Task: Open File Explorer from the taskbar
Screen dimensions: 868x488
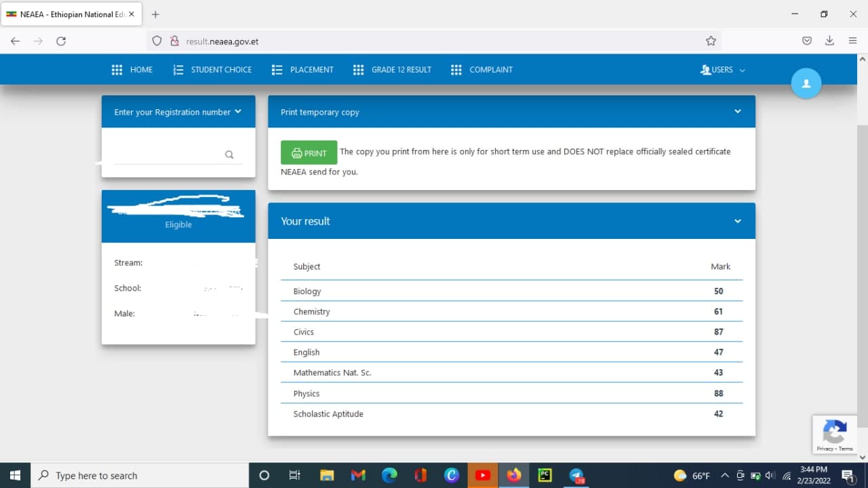Action: coord(327,475)
